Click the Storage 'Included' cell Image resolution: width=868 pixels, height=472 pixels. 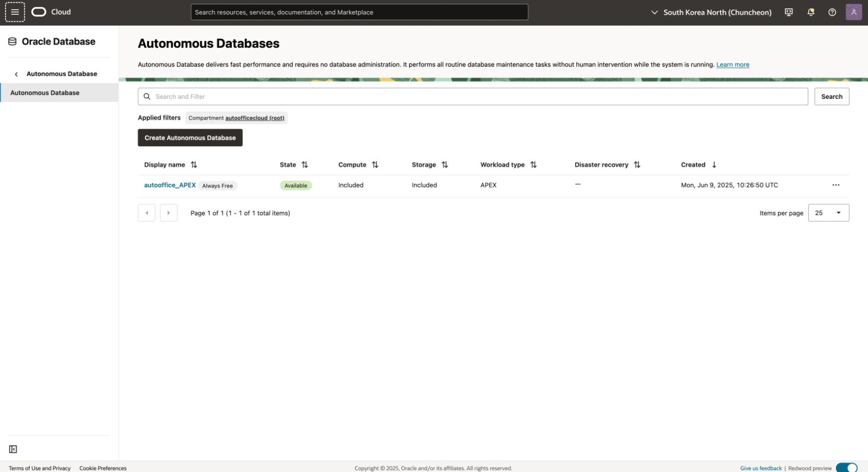(424, 185)
